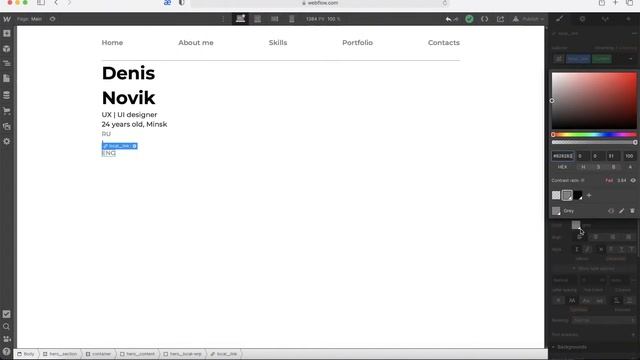
Task: Switch to tablet breakpoint
Action: 258,19
